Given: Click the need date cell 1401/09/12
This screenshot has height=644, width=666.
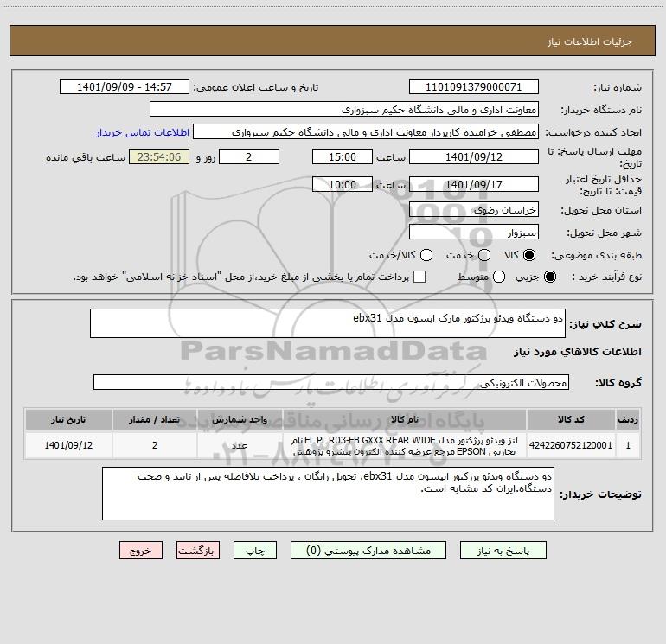Looking at the screenshot, I should (68, 445).
